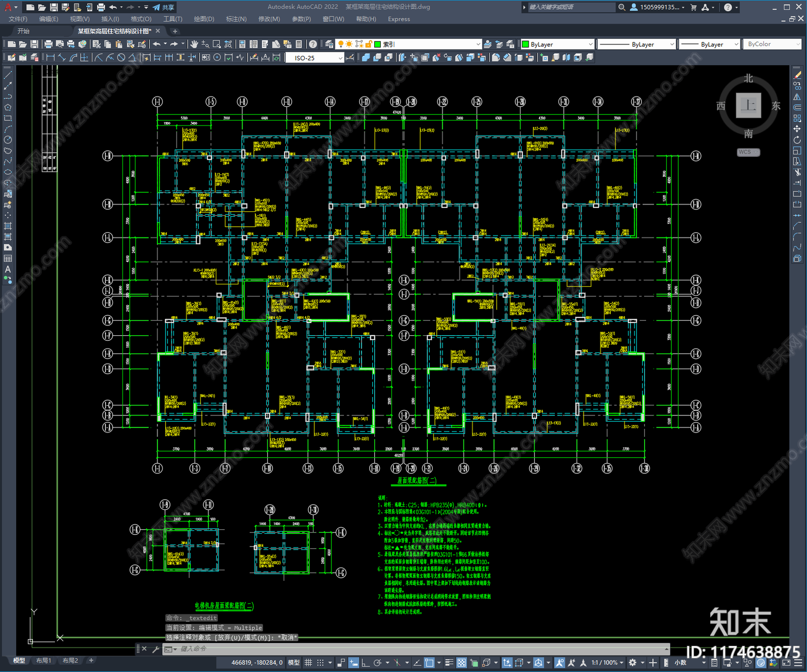Image resolution: width=807 pixels, height=672 pixels.
Task: Select the Multiline Text A tool
Action: pyautogui.click(x=8, y=269)
